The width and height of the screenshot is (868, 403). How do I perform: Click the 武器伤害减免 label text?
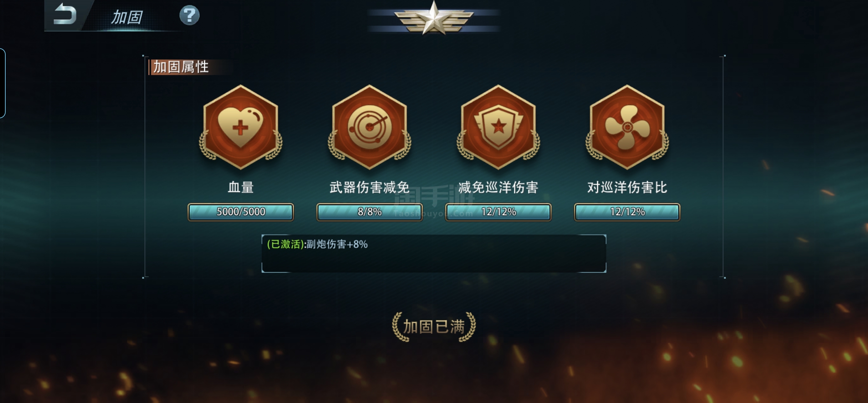point(369,187)
